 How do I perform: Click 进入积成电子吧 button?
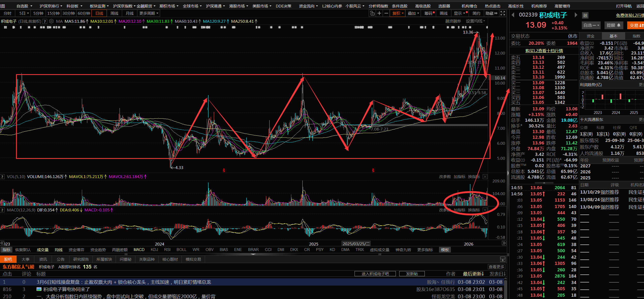[375, 274]
